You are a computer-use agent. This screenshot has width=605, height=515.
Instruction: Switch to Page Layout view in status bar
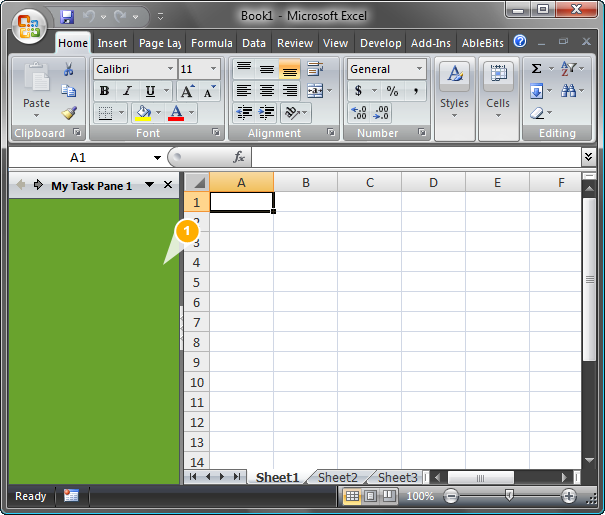370,496
